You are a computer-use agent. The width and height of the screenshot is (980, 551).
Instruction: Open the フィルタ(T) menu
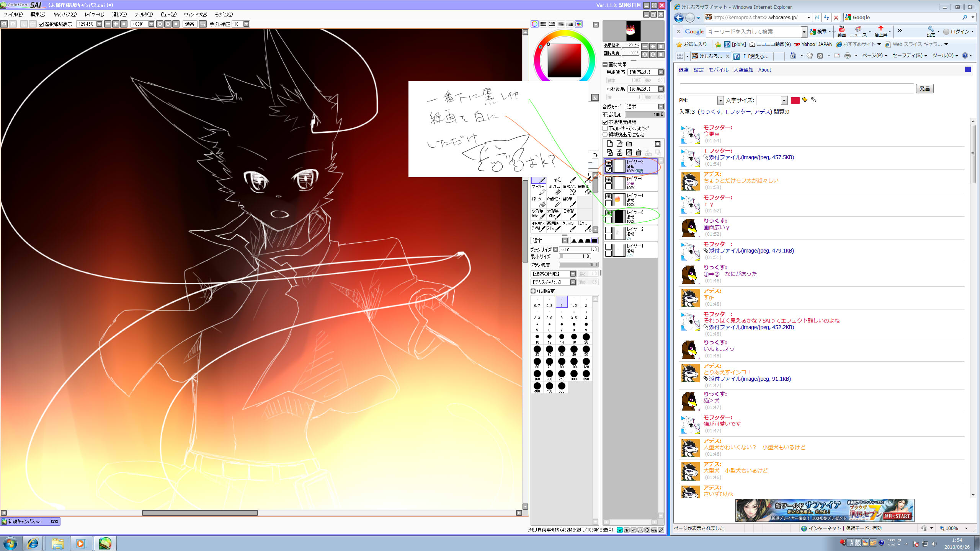(143, 15)
